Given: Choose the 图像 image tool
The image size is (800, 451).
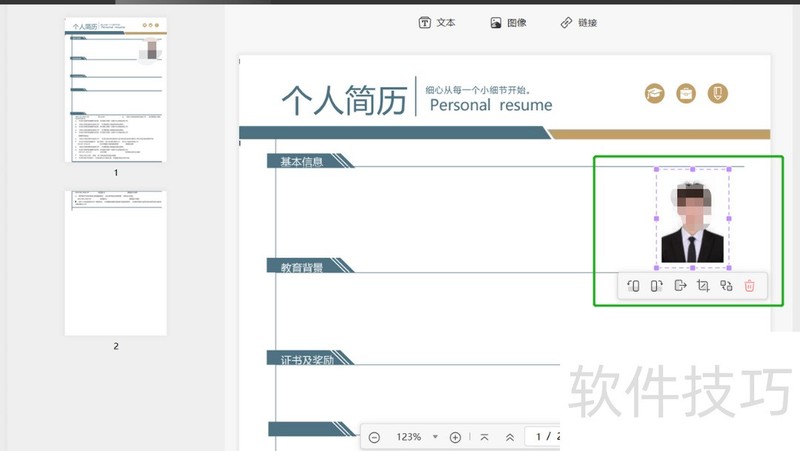Looking at the screenshot, I should coord(508,22).
